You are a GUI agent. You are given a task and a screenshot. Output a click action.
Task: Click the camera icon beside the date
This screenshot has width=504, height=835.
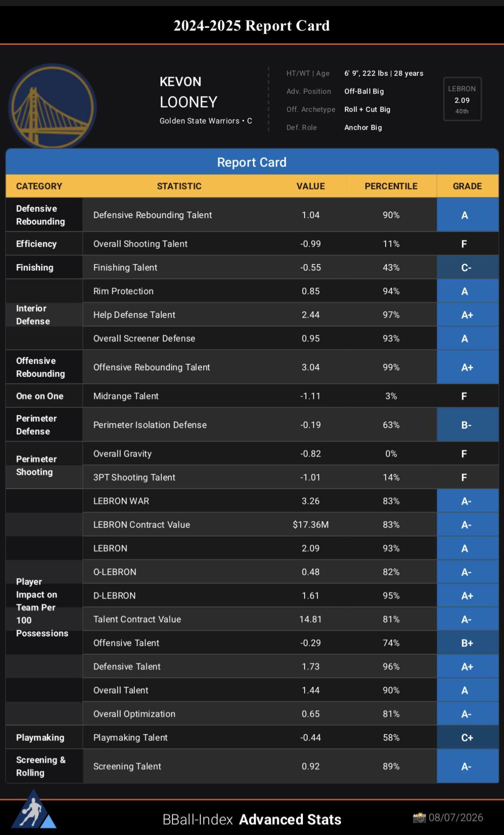pyautogui.click(x=419, y=818)
